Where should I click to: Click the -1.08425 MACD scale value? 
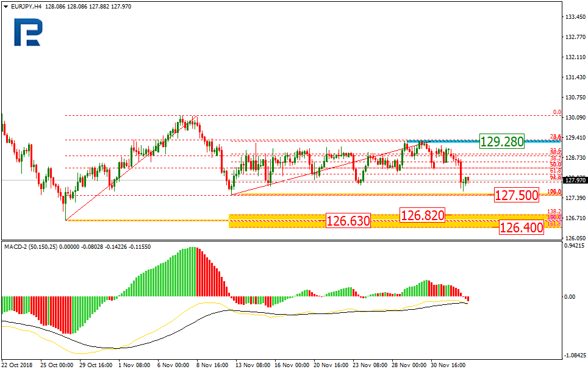coord(575,355)
